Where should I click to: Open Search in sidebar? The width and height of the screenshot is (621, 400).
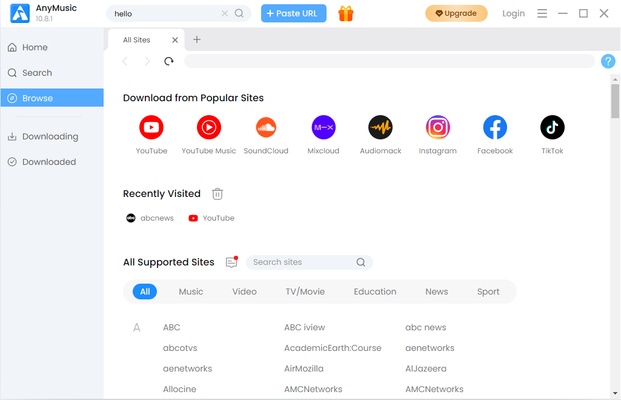52,72
